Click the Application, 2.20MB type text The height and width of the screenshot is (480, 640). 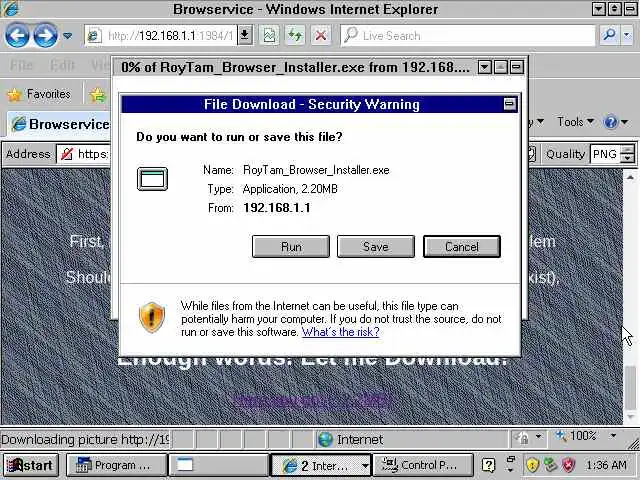(290, 189)
